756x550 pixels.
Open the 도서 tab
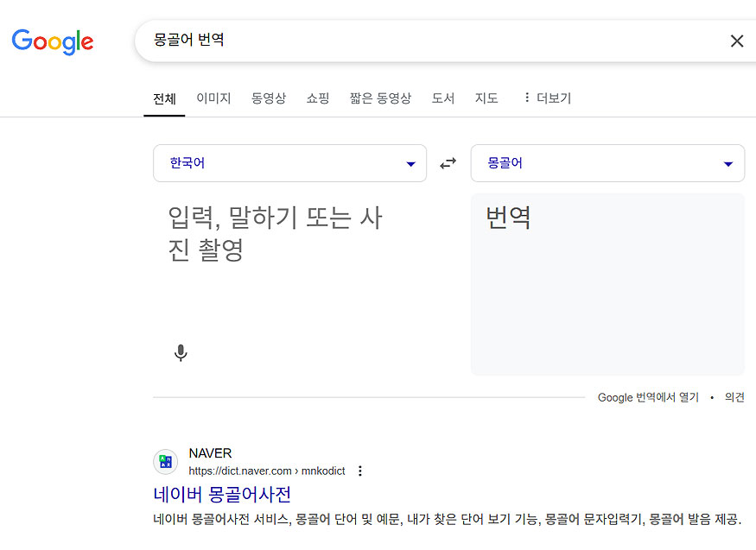[x=443, y=98]
